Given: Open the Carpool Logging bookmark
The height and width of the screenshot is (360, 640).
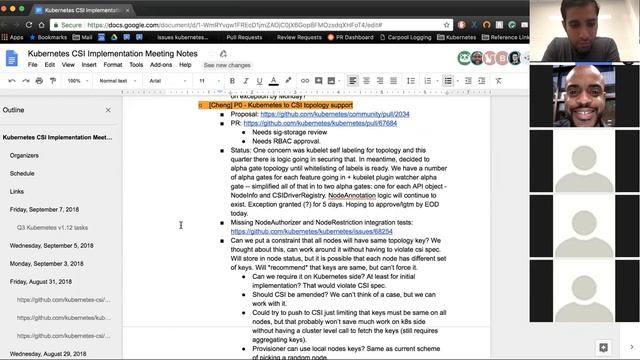Looking at the screenshot, I should coord(405,37).
